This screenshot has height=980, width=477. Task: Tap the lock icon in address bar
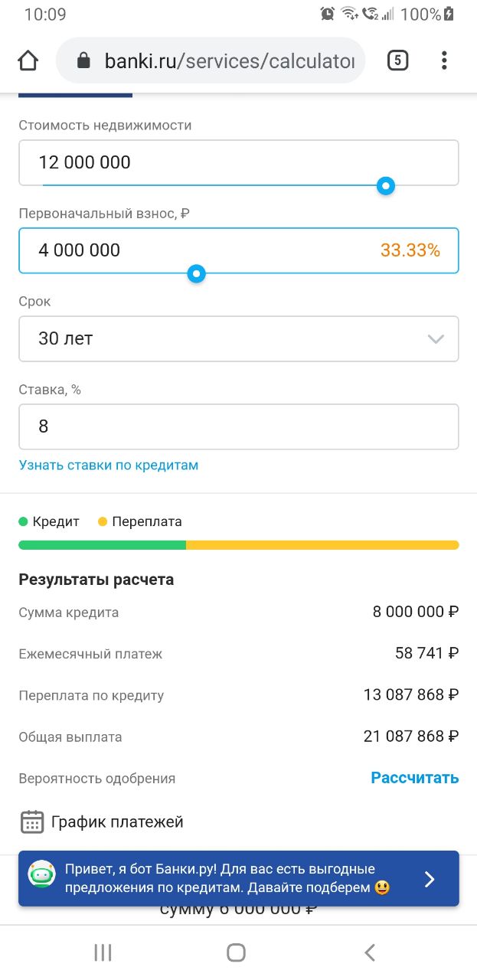click(x=84, y=60)
